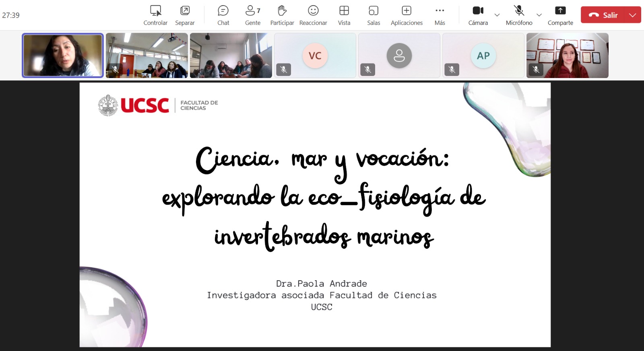Show the Gente participants list

252,15
